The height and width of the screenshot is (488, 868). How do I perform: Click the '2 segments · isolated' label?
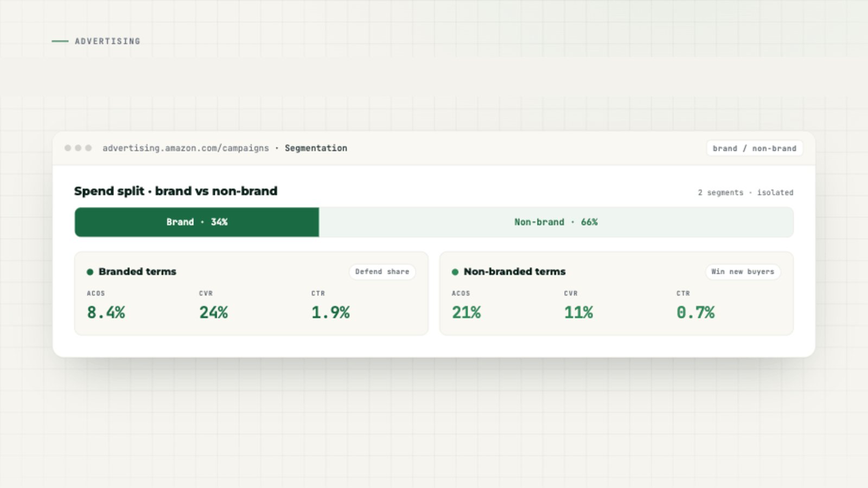coord(745,192)
